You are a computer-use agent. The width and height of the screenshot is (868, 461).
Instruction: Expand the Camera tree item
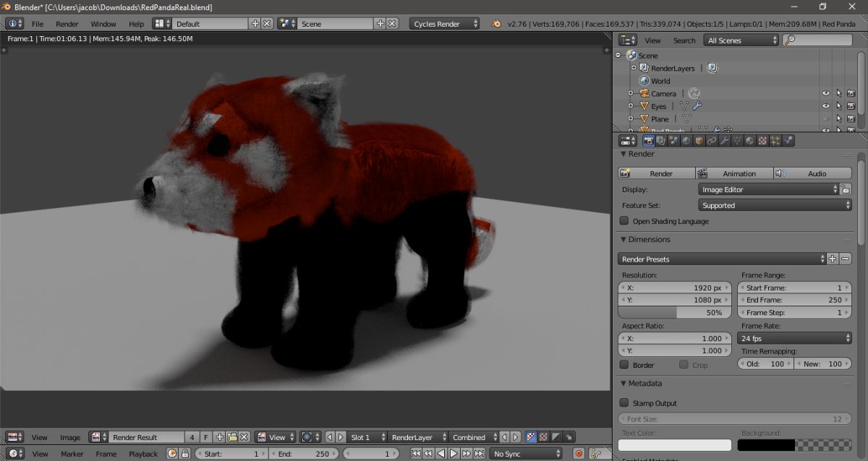631,93
